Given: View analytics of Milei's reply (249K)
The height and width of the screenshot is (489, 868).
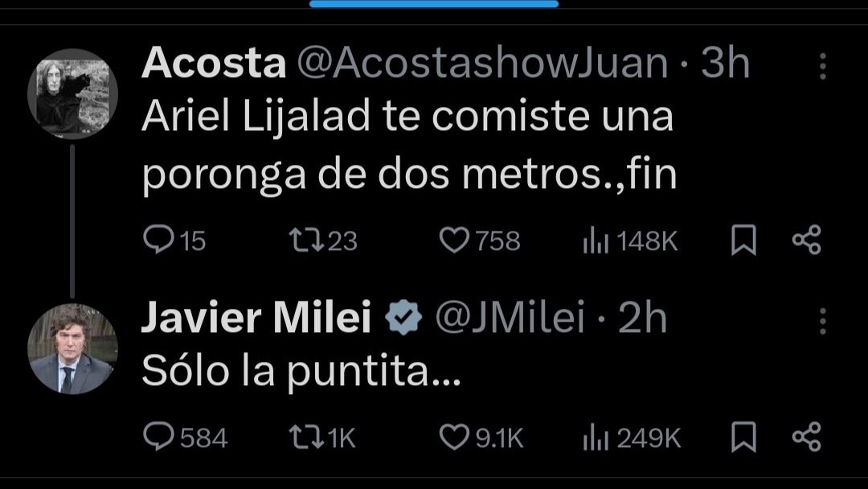Looking at the screenshot, I should (592, 438).
